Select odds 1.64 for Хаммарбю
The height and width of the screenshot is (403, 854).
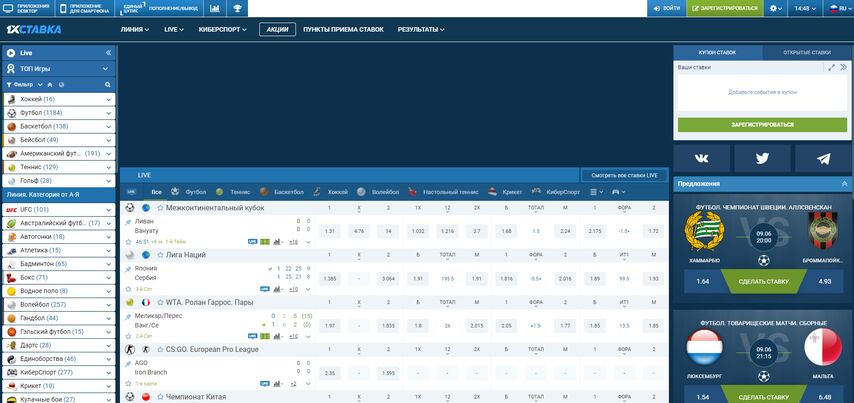click(x=703, y=282)
